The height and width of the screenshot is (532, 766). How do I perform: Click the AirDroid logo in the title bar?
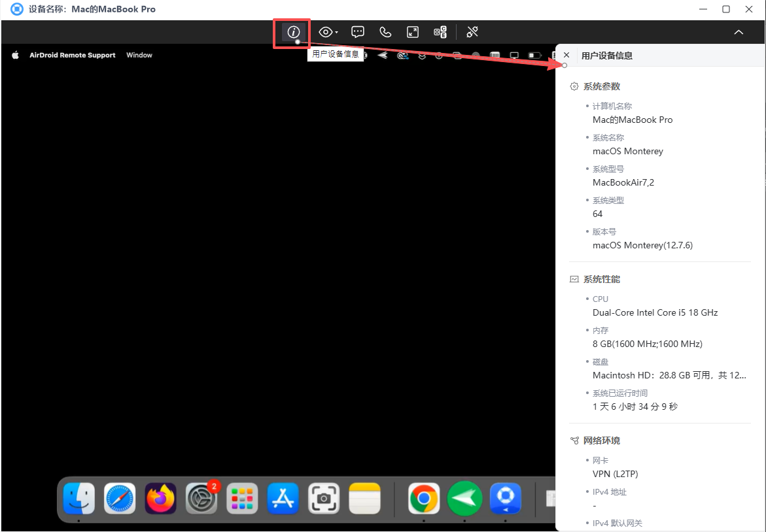click(x=16, y=9)
